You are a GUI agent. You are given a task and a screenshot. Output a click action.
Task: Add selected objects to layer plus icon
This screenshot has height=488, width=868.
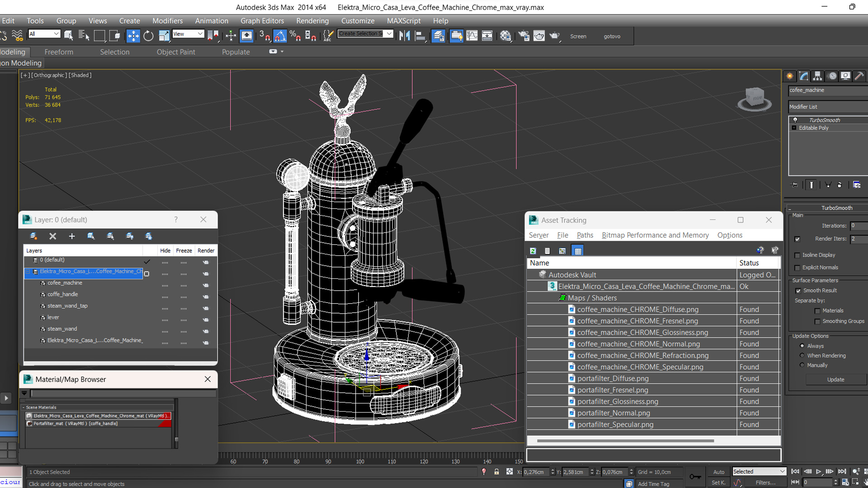click(71, 236)
